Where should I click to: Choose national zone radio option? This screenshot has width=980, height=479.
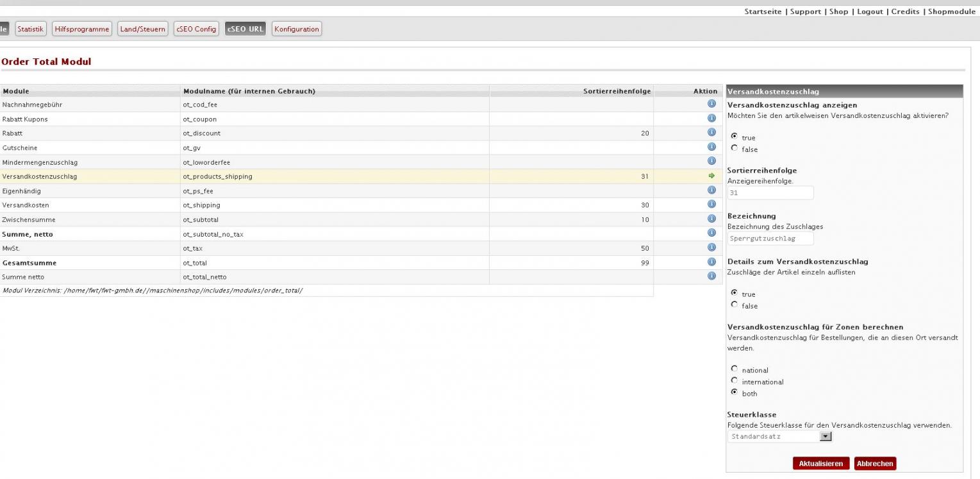pyautogui.click(x=734, y=370)
